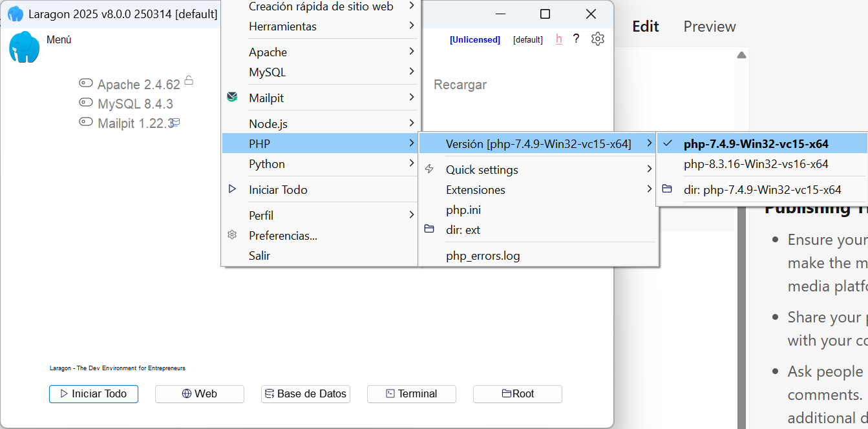Switch to the Preview tab in the background window
Image resolution: width=868 pixels, height=429 pixels.
710,26
